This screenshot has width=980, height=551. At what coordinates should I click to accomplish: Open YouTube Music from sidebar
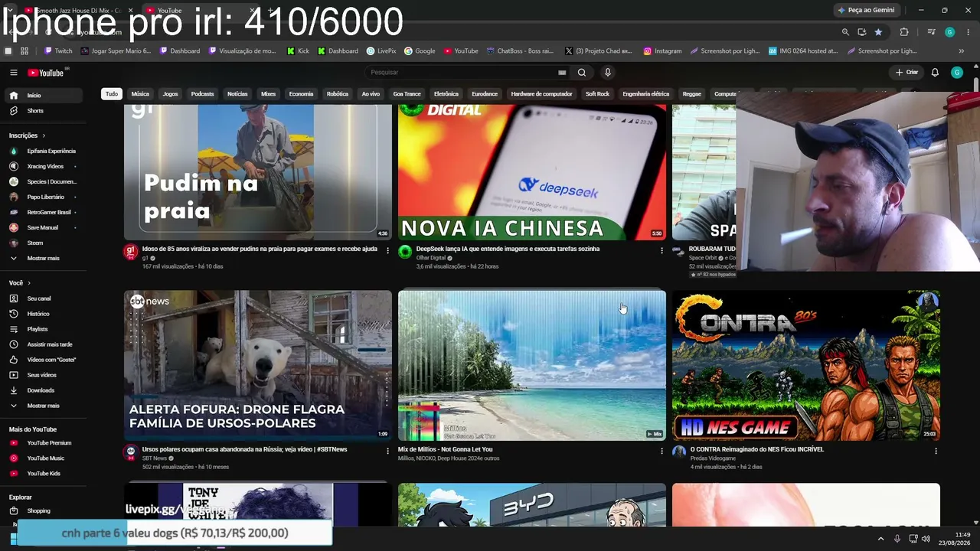[x=42, y=458]
